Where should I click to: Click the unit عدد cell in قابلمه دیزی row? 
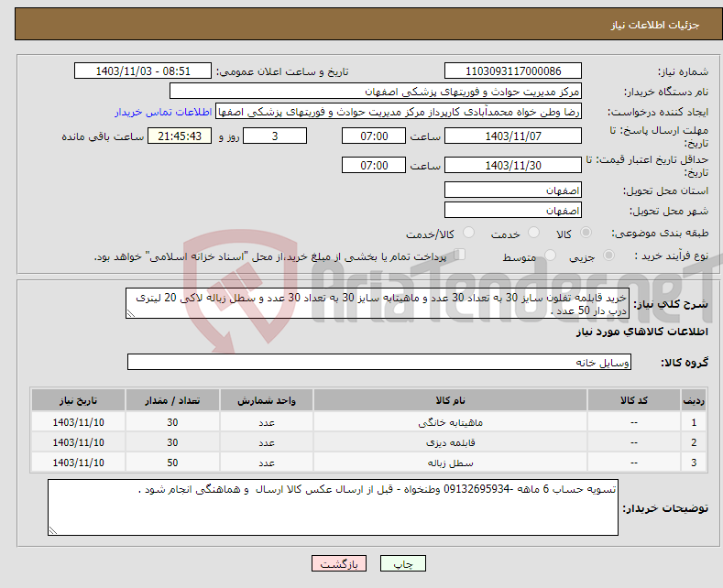pyautogui.click(x=267, y=442)
